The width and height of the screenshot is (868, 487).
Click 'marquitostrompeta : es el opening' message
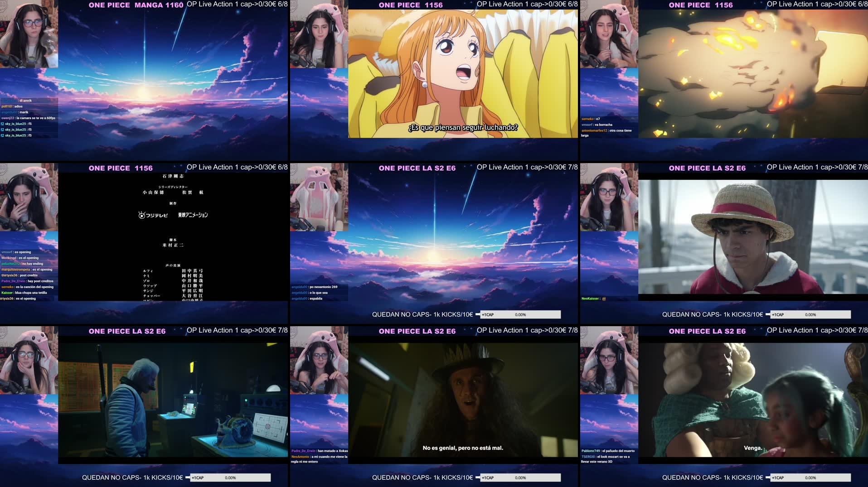pos(27,270)
